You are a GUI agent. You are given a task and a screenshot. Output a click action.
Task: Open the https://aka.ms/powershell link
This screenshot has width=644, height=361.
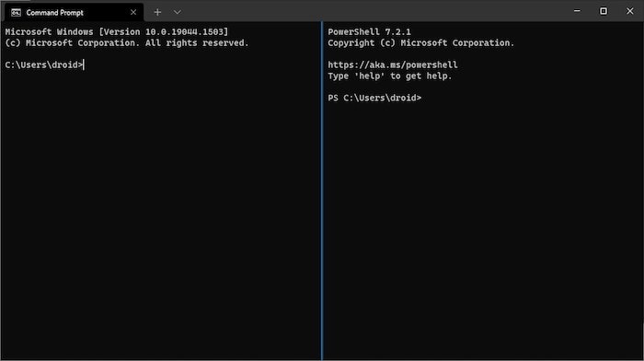click(393, 65)
